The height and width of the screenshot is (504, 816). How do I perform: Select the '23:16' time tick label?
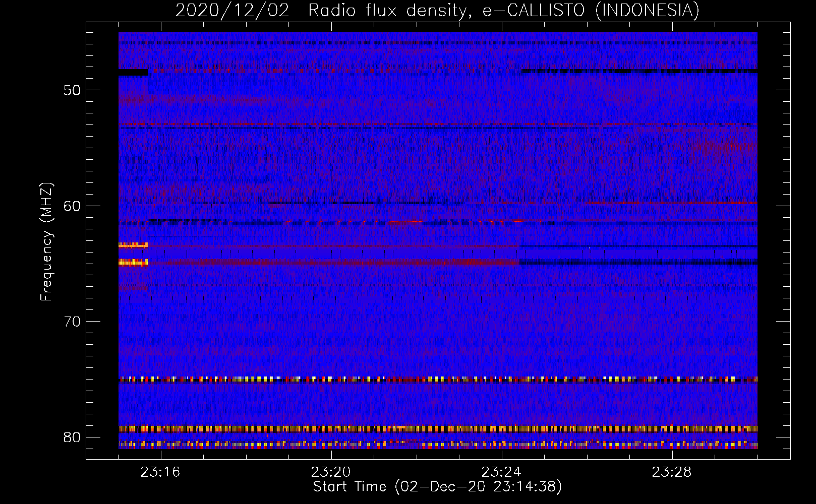[x=160, y=472]
